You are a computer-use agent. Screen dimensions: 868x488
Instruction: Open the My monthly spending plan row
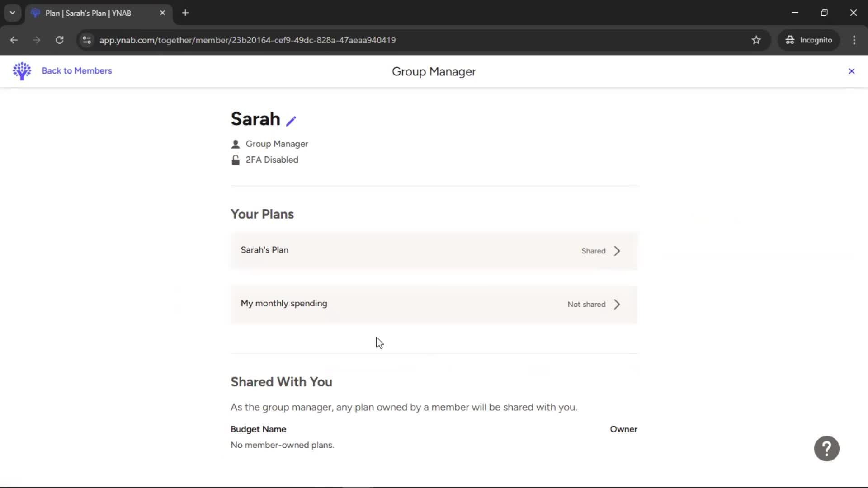(x=434, y=304)
